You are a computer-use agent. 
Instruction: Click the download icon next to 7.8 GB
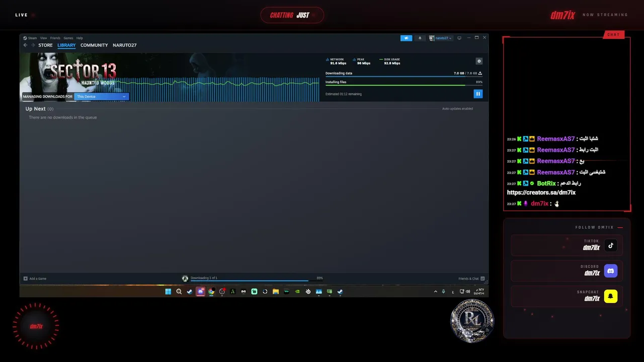point(480,73)
